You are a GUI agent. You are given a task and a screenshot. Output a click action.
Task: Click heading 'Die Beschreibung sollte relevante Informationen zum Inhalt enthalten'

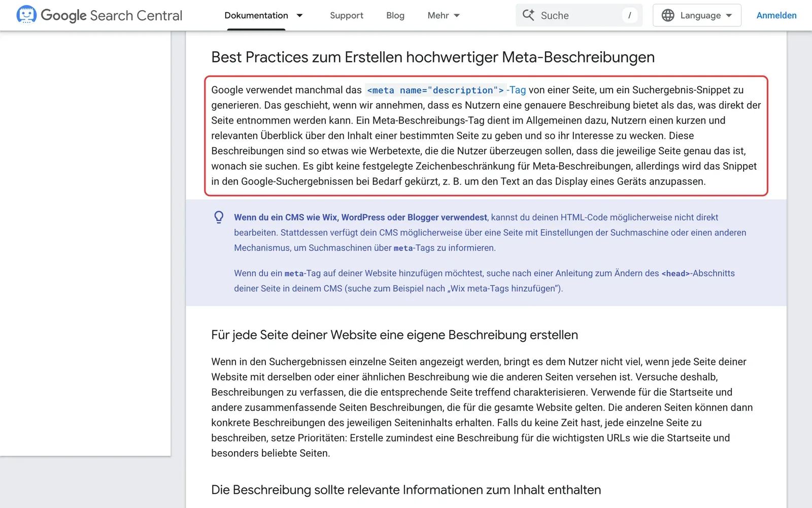[406, 490]
